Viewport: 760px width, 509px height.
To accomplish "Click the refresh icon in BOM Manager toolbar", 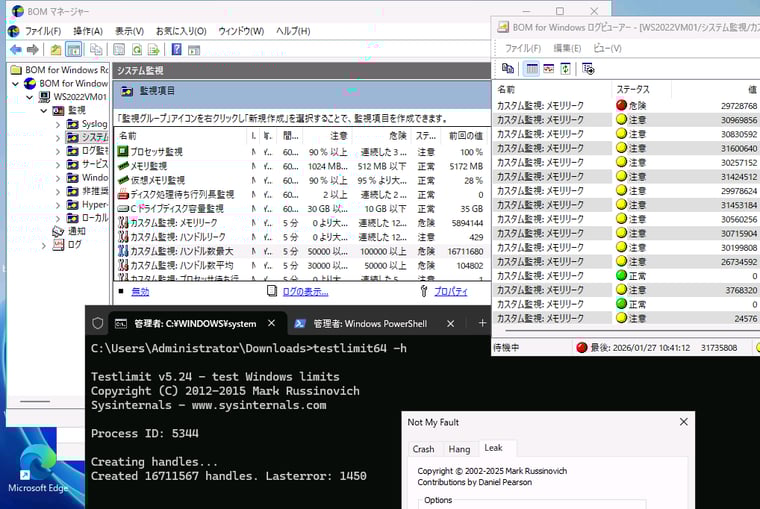I will click(137, 49).
